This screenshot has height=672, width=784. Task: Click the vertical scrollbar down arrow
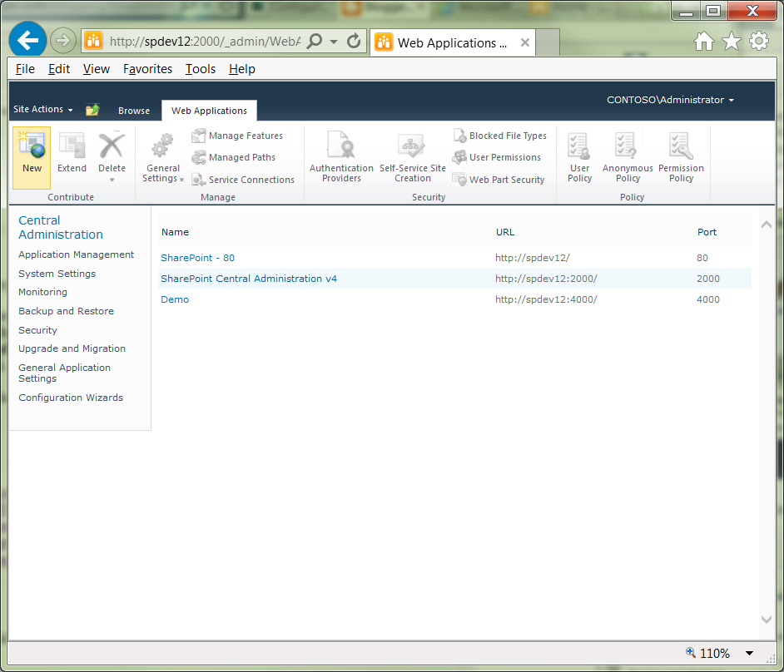(766, 619)
